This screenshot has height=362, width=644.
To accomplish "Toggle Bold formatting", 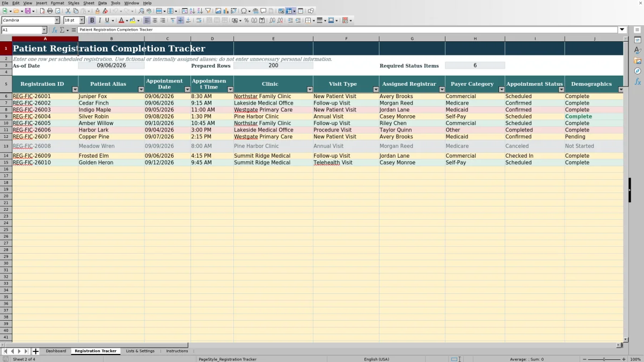I will [x=92, y=20].
